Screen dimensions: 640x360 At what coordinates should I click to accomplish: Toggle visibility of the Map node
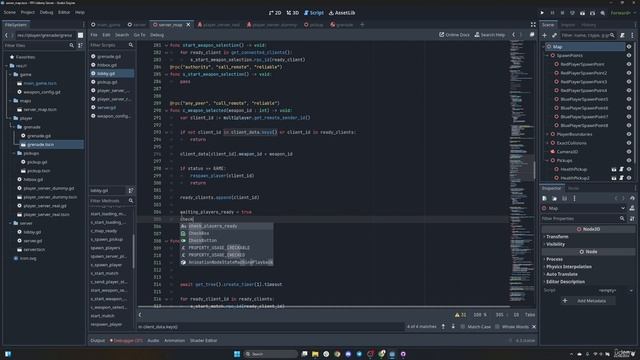(629, 47)
